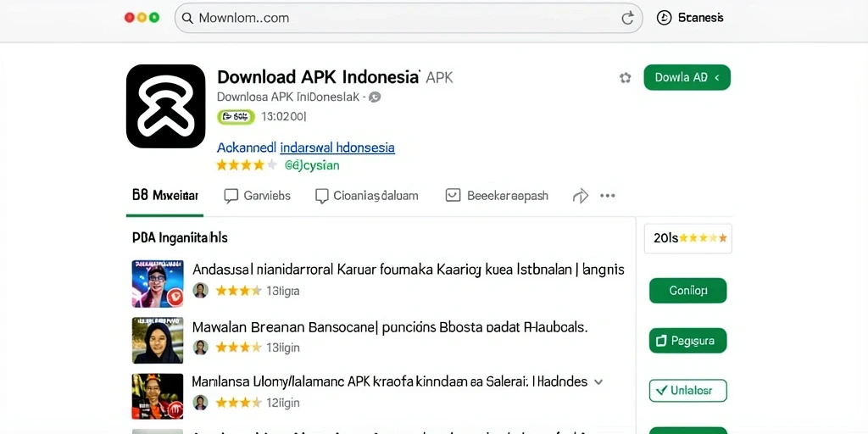The height and width of the screenshot is (434, 868).
Task: Click the 20ls star rating box
Action: tap(688, 238)
